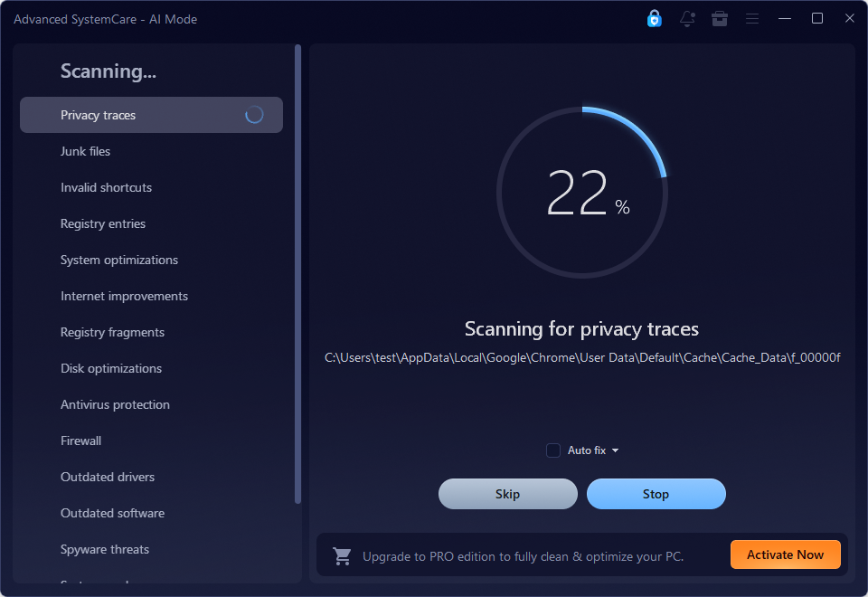Open the notifications bell icon

click(x=687, y=19)
